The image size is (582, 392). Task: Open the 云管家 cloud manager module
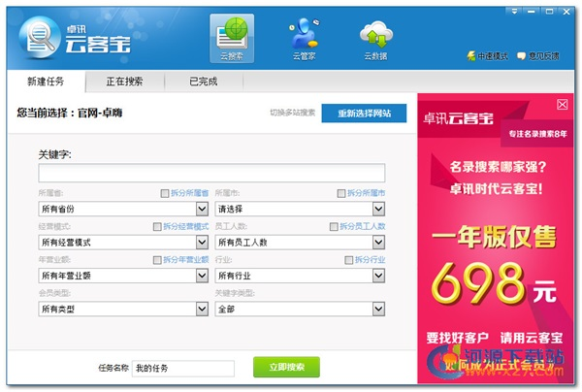click(304, 38)
